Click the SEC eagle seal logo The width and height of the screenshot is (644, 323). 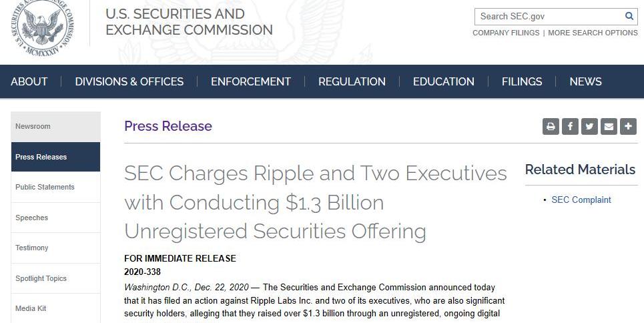pos(42,27)
